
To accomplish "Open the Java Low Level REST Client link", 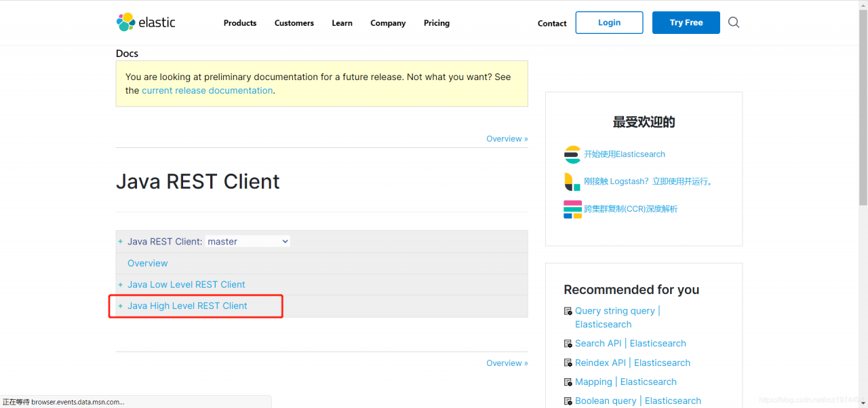I will [x=186, y=284].
